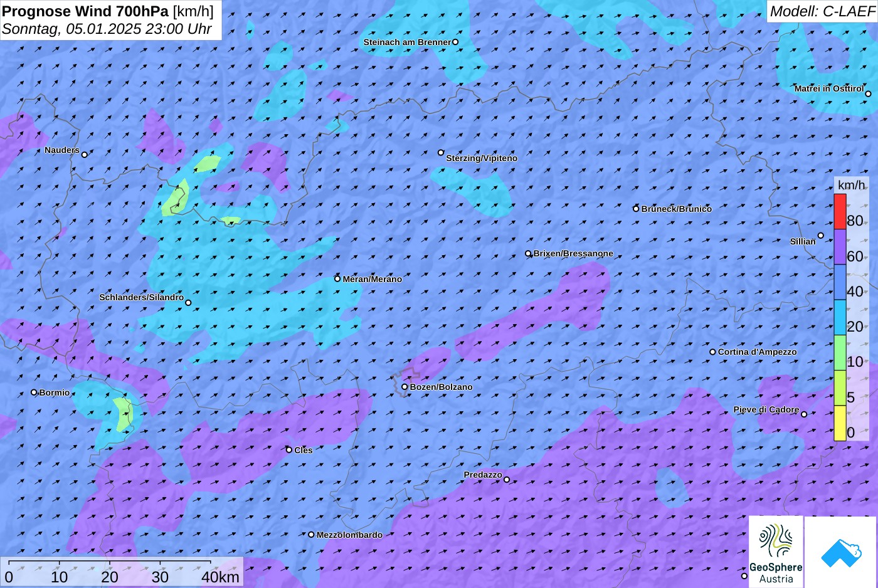This screenshot has width=878, height=588.
Task: Click the 'Prognose Wind 700hPa' title
Action: (85, 11)
